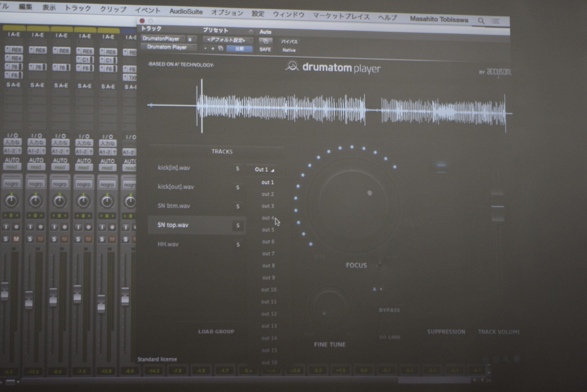
Task: Open the ウィンドウ menu
Action: point(288,14)
